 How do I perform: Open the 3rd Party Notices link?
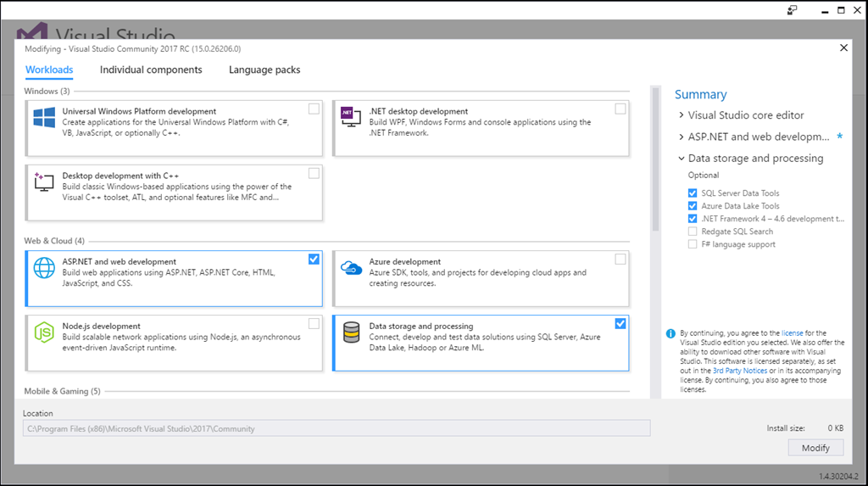[x=739, y=371]
